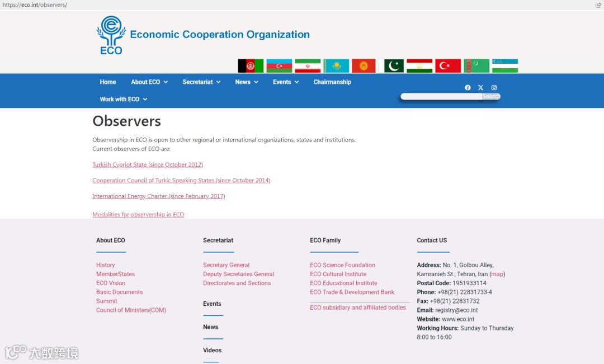
Task: Open the ECO Instagram icon
Action: (x=494, y=87)
